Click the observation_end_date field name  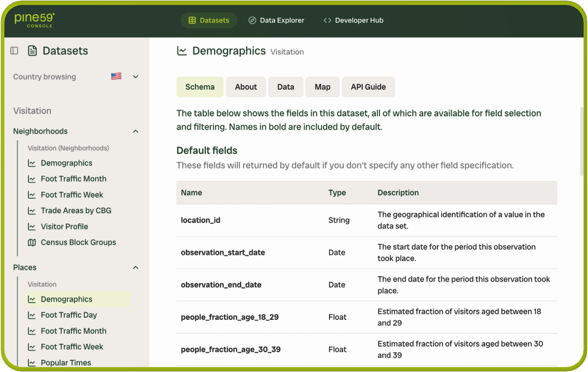click(x=221, y=285)
